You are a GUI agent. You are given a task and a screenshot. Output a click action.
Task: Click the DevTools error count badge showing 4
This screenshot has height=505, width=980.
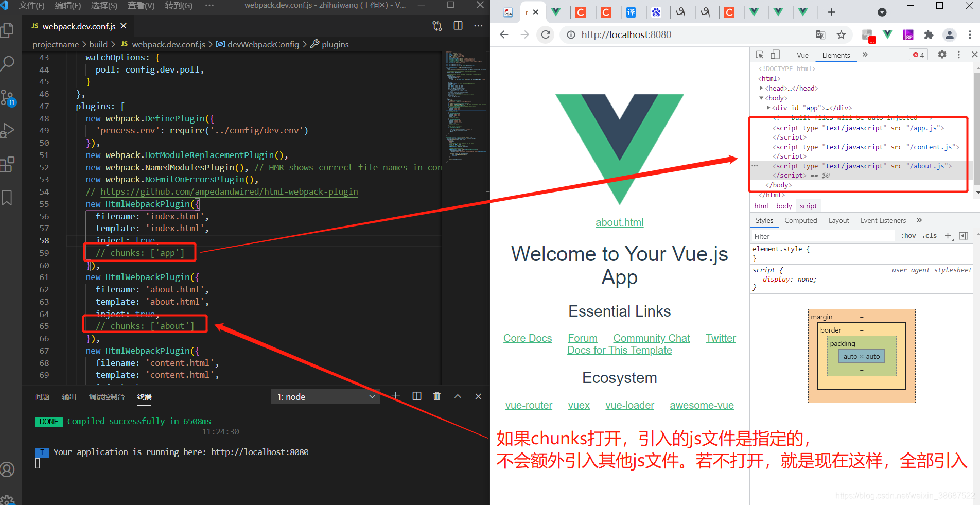[919, 55]
